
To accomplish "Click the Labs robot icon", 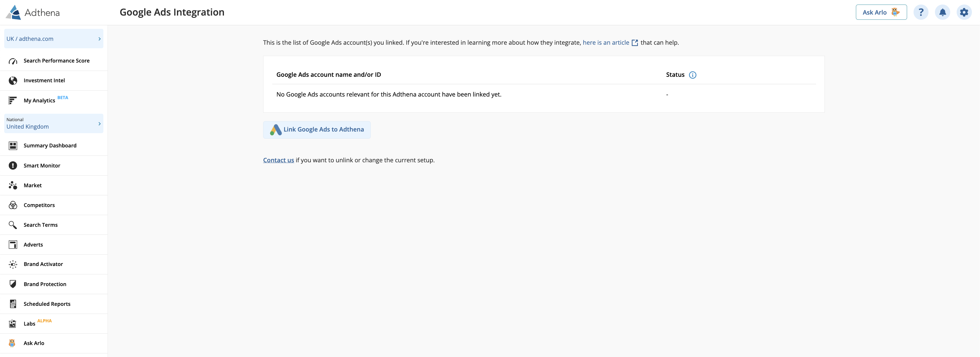I will pyautogui.click(x=13, y=324).
